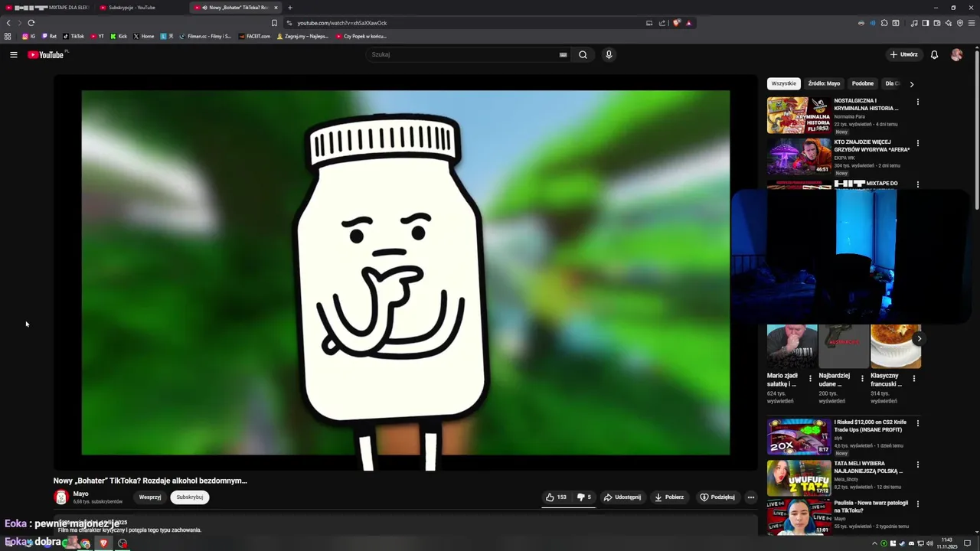The image size is (980, 551).
Task: Open the Mayo channel avatar
Action: pyautogui.click(x=60, y=497)
